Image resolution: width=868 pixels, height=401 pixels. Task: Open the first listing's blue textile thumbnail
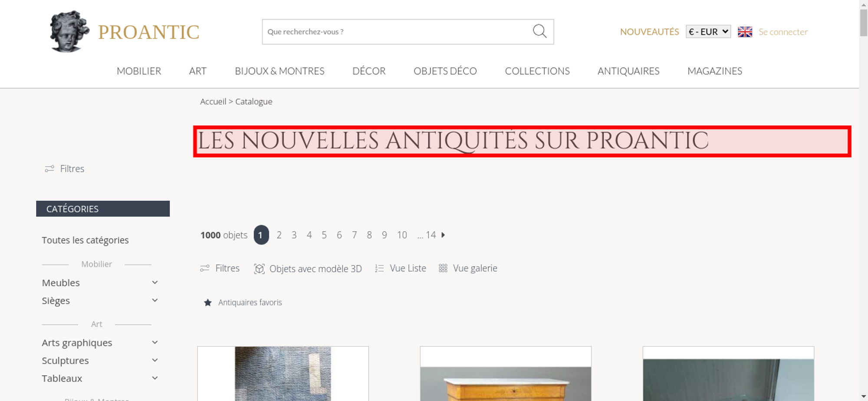point(283,374)
